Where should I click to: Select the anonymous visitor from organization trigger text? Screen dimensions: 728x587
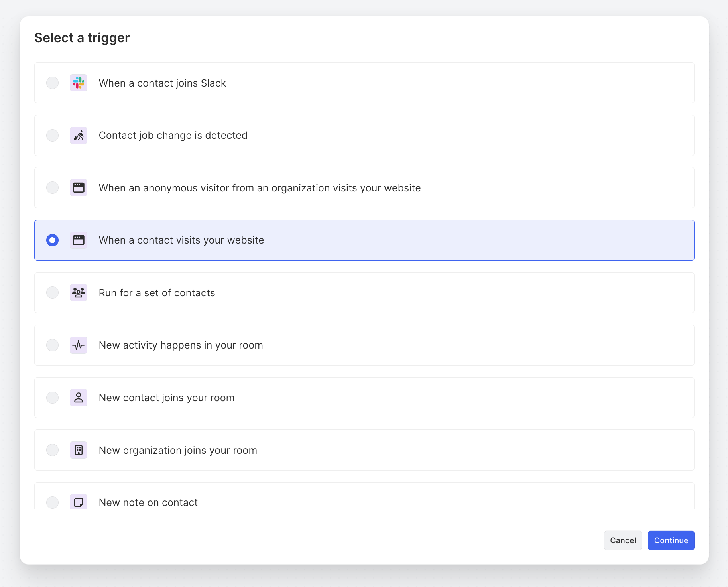pyautogui.click(x=260, y=188)
